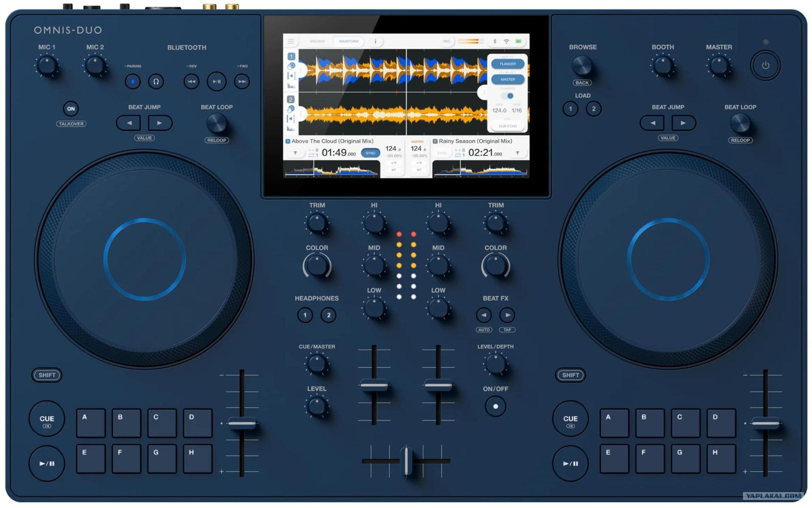Push the Bluetooth play/pause button
Screen dimensions: 812x508
[x=217, y=82]
